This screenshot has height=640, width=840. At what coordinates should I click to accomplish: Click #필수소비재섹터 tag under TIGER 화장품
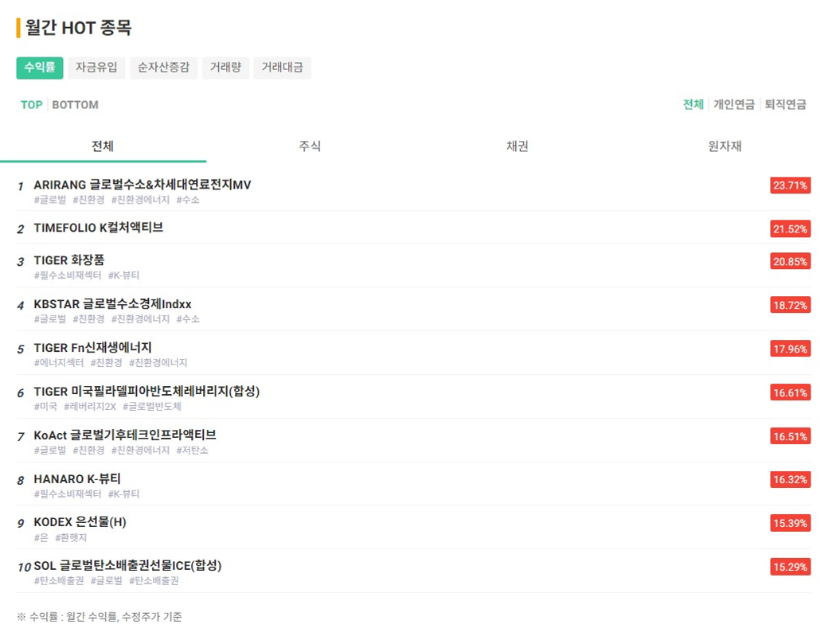click(x=68, y=275)
